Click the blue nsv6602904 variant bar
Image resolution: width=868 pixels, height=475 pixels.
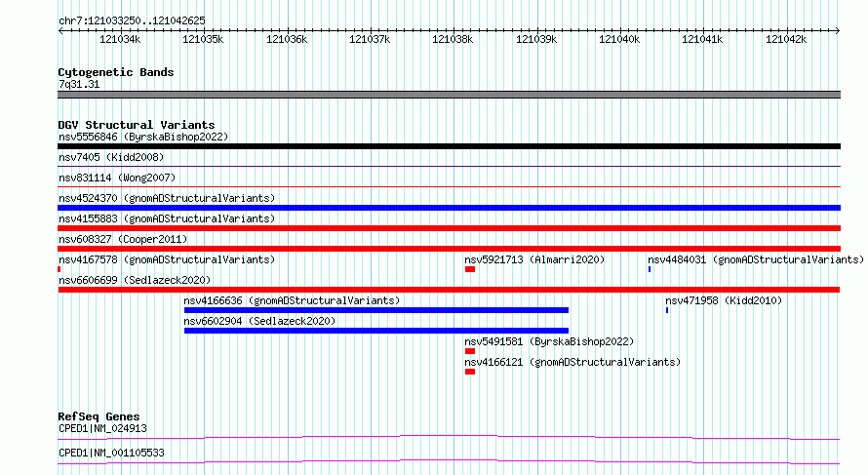pos(376,331)
